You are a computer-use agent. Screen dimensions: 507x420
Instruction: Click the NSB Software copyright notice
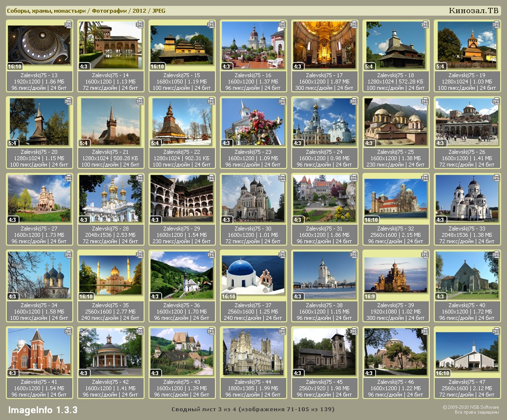point(470,410)
